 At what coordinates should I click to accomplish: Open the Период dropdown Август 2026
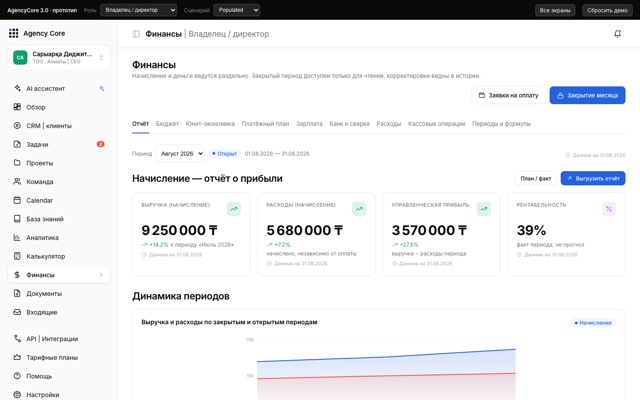[x=180, y=153]
